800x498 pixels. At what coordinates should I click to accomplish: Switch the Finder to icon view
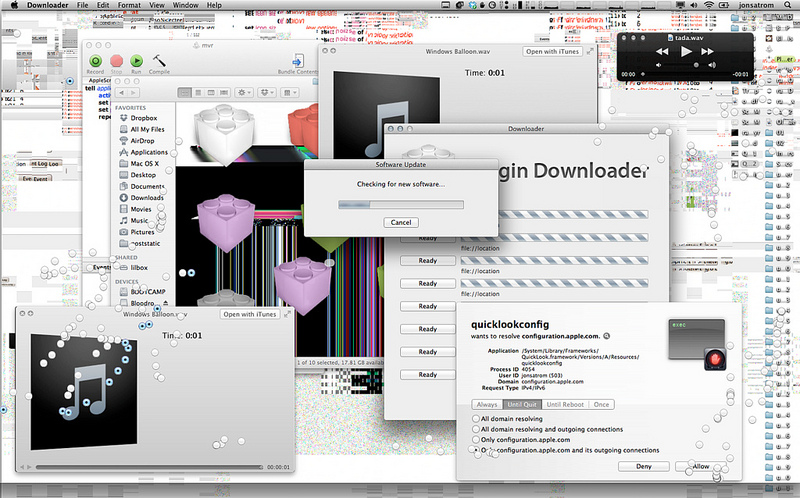pyautogui.click(x=185, y=93)
